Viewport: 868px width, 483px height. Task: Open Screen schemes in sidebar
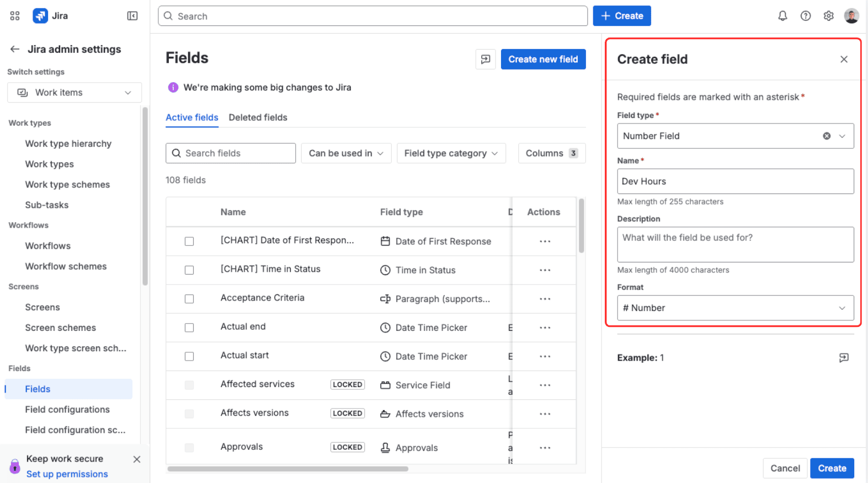[x=61, y=328]
